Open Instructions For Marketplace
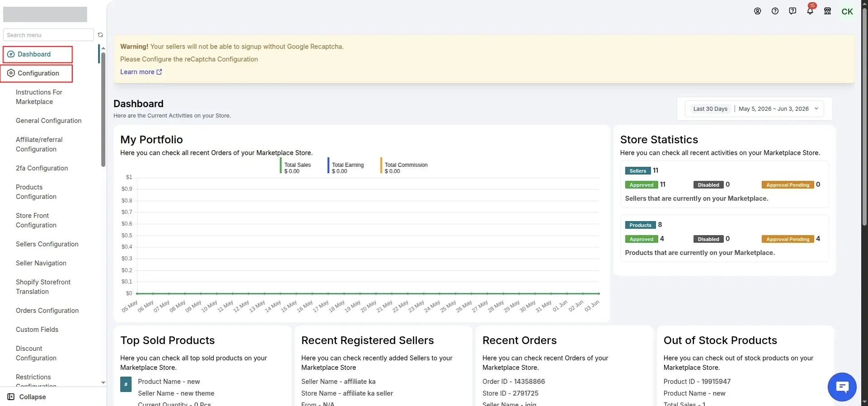This screenshot has height=406, width=868. click(39, 97)
